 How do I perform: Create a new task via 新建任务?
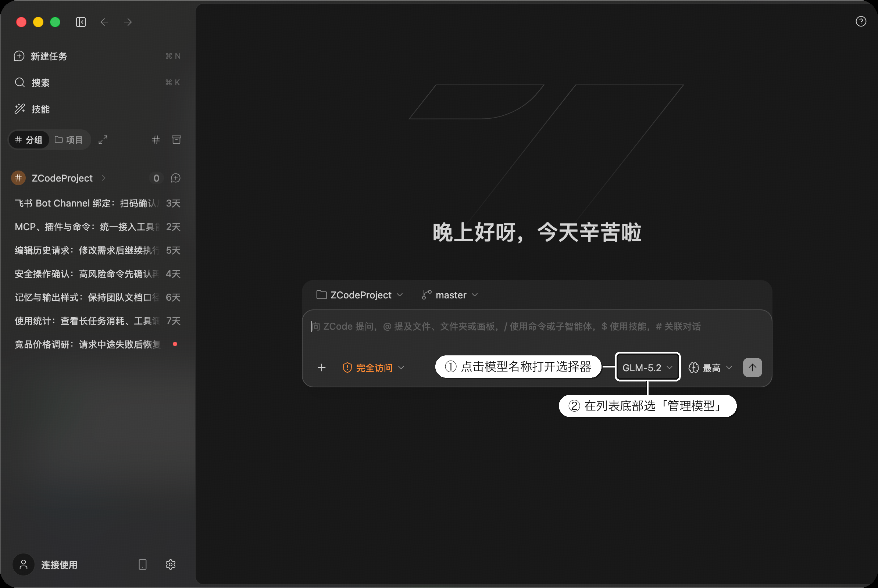(97, 56)
